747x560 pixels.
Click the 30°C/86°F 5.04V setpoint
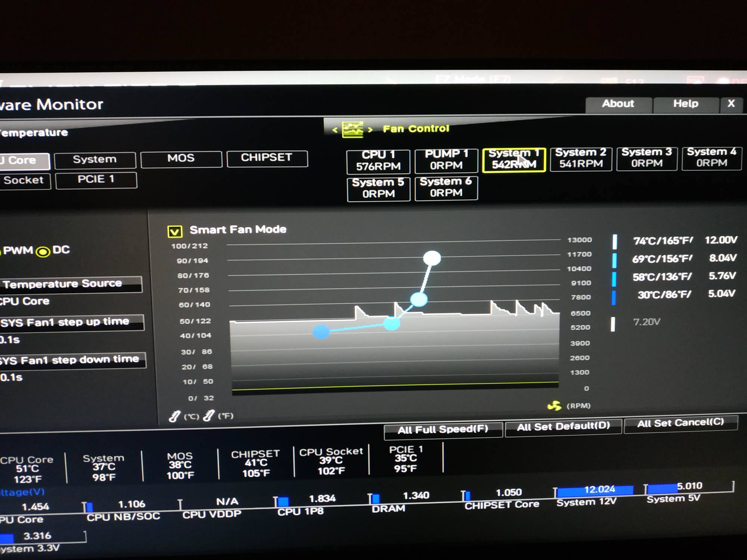click(x=686, y=295)
